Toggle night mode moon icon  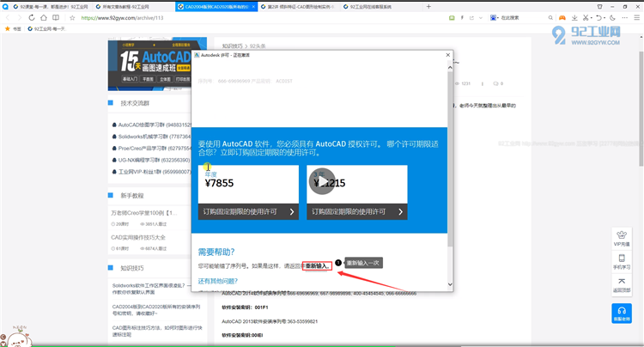pyautogui.click(x=612, y=18)
